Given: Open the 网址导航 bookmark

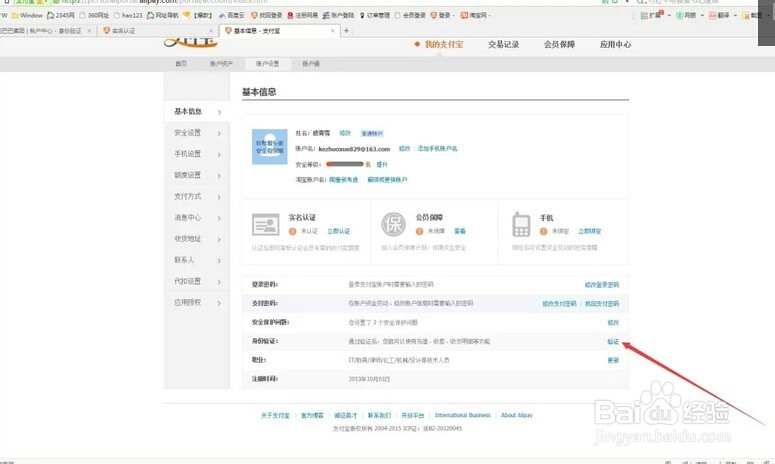Looking at the screenshot, I should click(163, 15).
